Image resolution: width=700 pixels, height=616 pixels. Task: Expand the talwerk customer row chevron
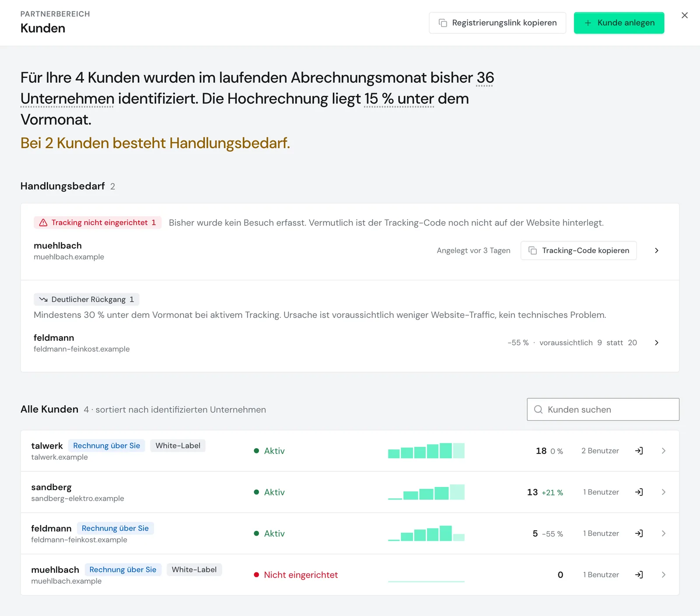click(x=664, y=451)
